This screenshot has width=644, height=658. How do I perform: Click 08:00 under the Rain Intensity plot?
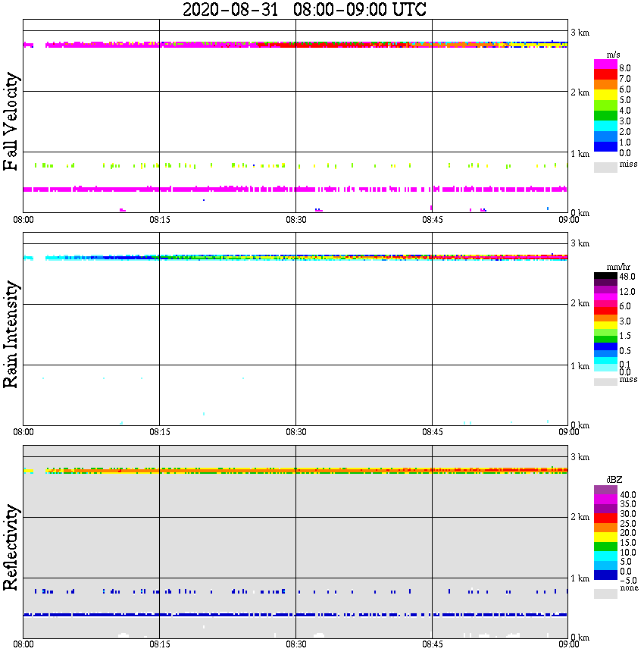click(23, 432)
